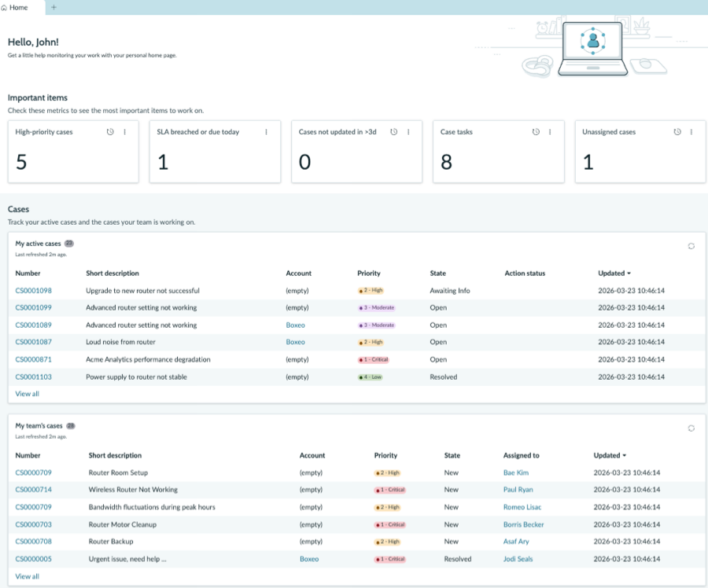The height and width of the screenshot is (588, 708).
Task: Click My active cases count badge
Action: [x=68, y=243]
